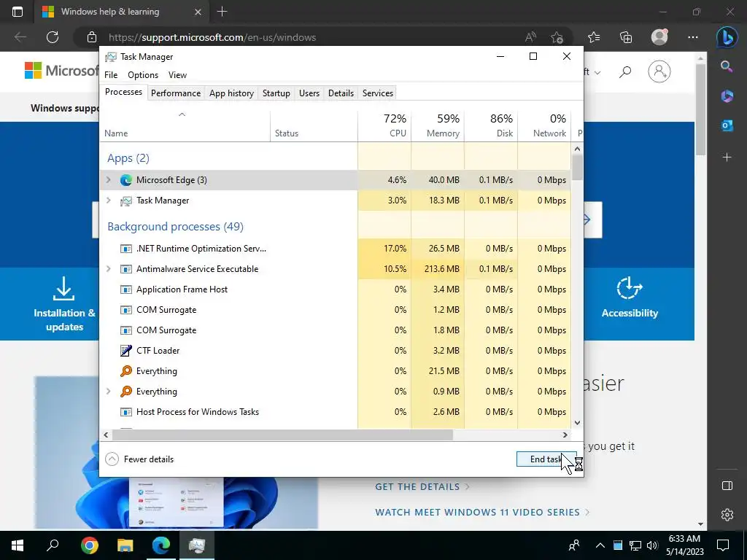This screenshot has height=560, width=747.
Task: Open a new Edge tab
Action: tap(222, 12)
